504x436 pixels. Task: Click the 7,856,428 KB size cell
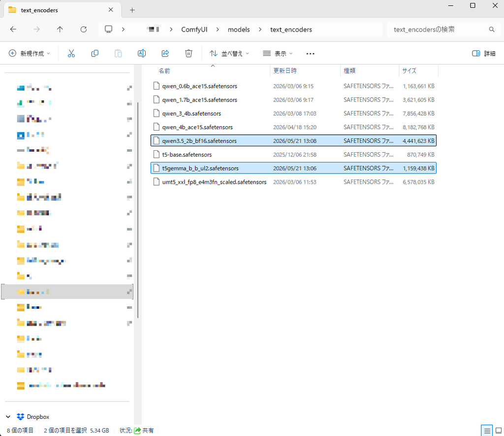pyautogui.click(x=418, y=113)
